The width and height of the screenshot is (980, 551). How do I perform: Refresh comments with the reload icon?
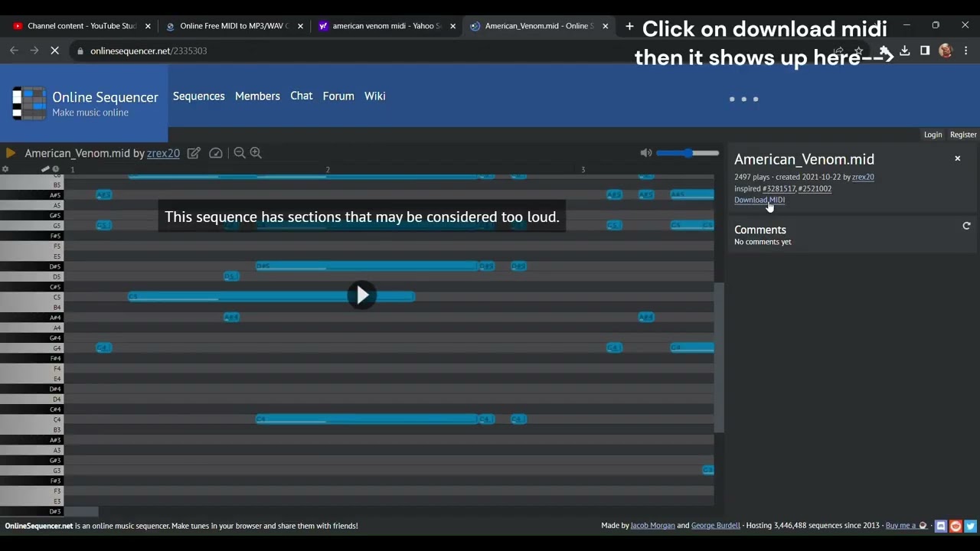tap(966, 226)
